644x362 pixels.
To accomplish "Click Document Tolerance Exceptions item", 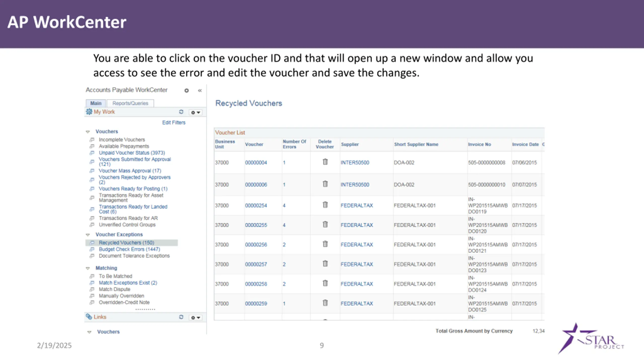I will (134, 256).
